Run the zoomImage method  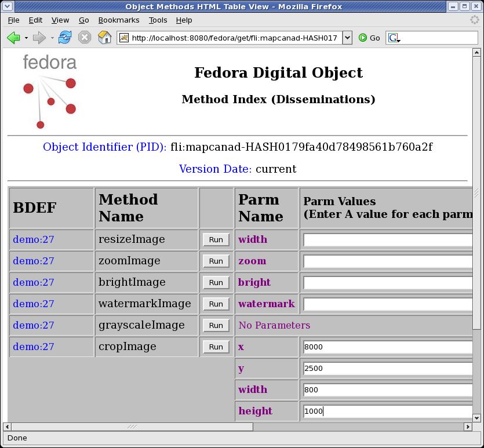[216, 261]
